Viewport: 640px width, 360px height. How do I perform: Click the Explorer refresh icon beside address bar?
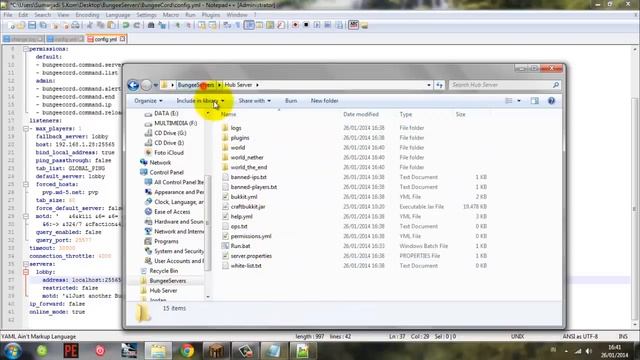[x=439, y=85]
